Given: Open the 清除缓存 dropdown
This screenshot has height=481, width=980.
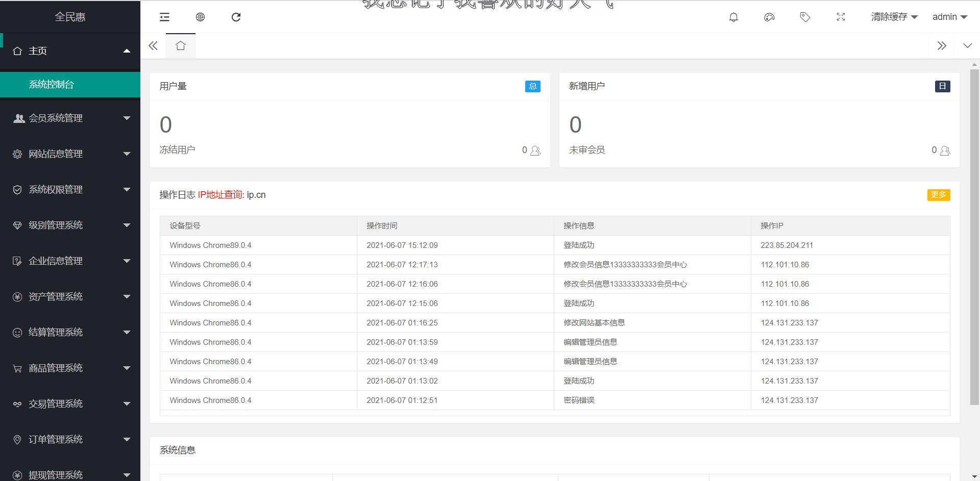Looking at the screenshot, I should coord(894,17).
